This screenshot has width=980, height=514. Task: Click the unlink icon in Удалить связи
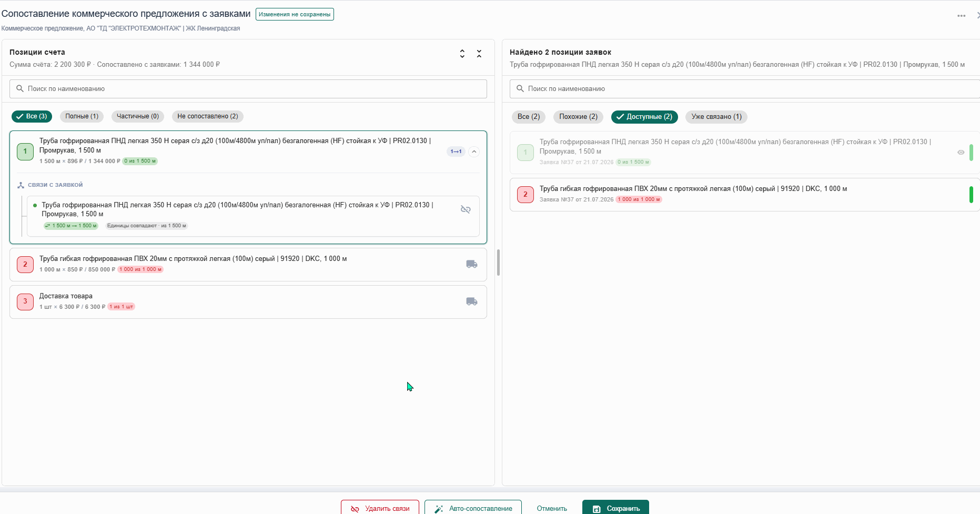tap(355, 509)
